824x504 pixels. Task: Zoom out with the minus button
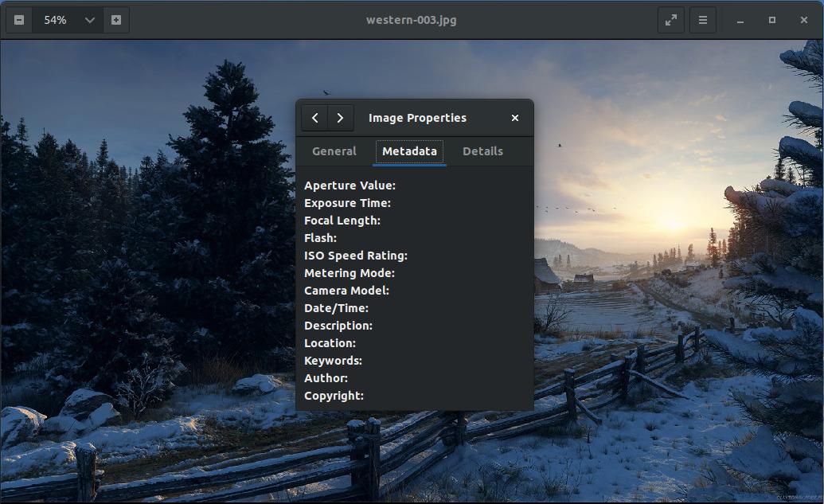point(19,20)
